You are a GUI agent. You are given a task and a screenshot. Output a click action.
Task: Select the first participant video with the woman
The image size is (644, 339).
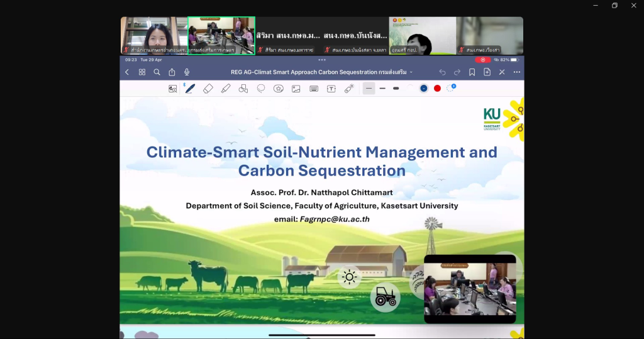click(x=154, y=36)
